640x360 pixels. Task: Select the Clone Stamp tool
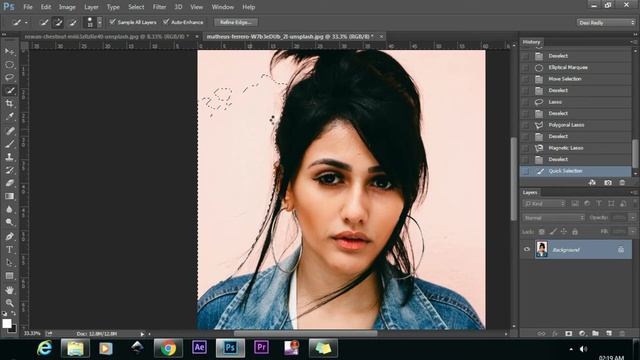tap(9, 157)
